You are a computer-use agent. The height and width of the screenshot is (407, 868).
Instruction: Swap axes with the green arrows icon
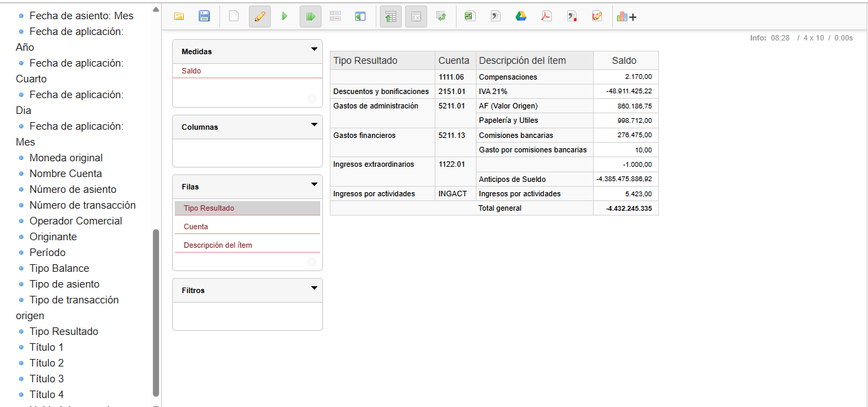tap(441, 16)
